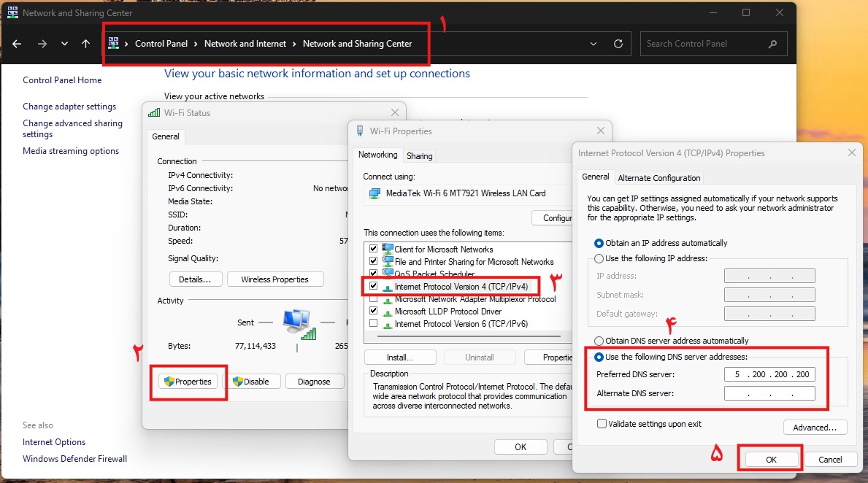Open Change adapter settings link
This screenshot has width=868, height=483.
pos(69,107)
